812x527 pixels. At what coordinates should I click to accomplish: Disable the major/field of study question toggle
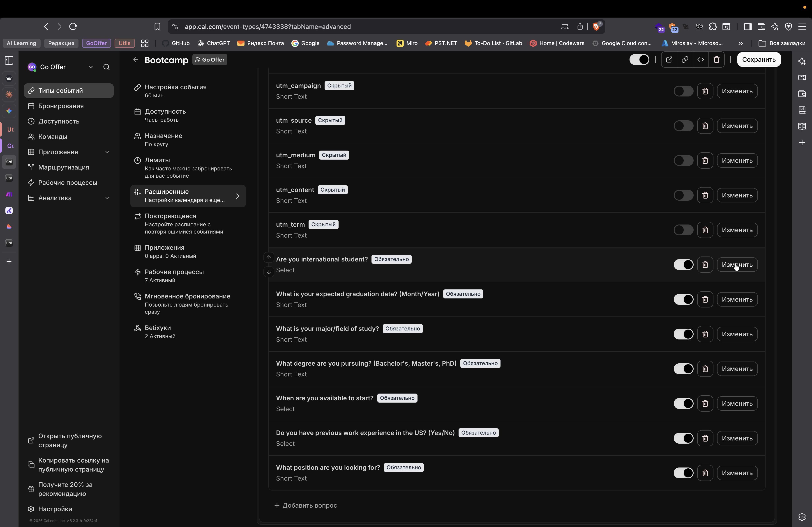pyautogui.click(x=683, y=334)
